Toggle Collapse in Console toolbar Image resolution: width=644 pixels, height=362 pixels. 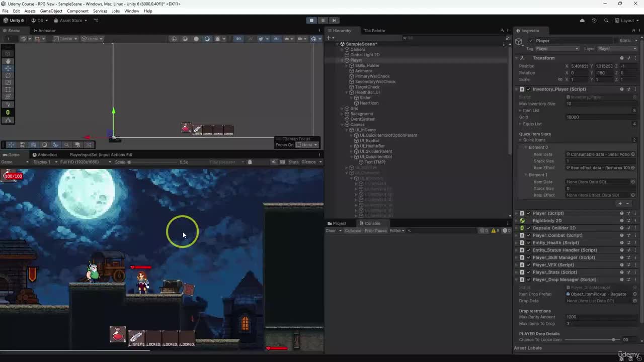point(353,231)
